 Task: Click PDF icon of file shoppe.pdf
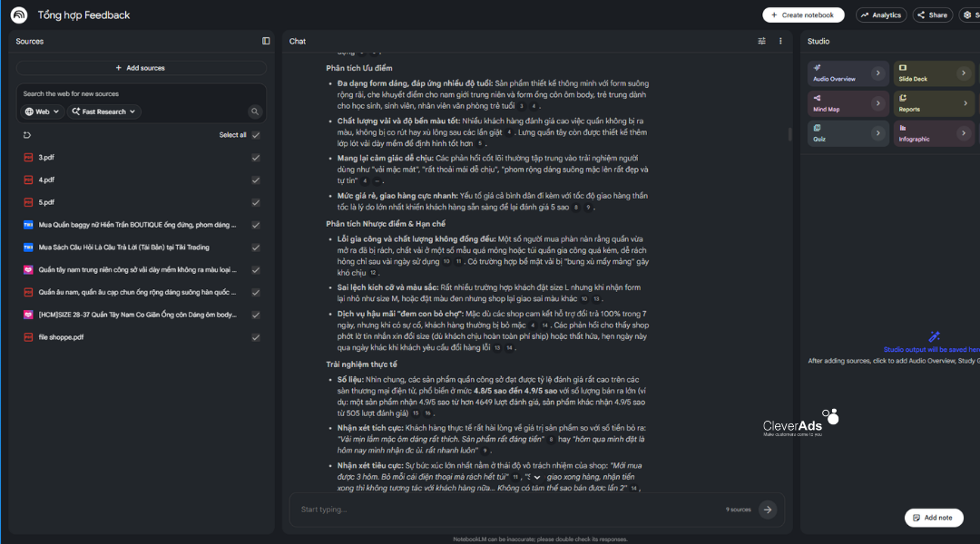[28, 337]
